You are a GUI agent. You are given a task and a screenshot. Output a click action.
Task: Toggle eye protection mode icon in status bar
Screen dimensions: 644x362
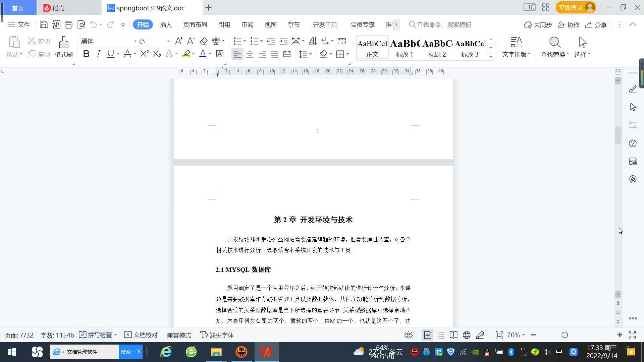point(408,335)
